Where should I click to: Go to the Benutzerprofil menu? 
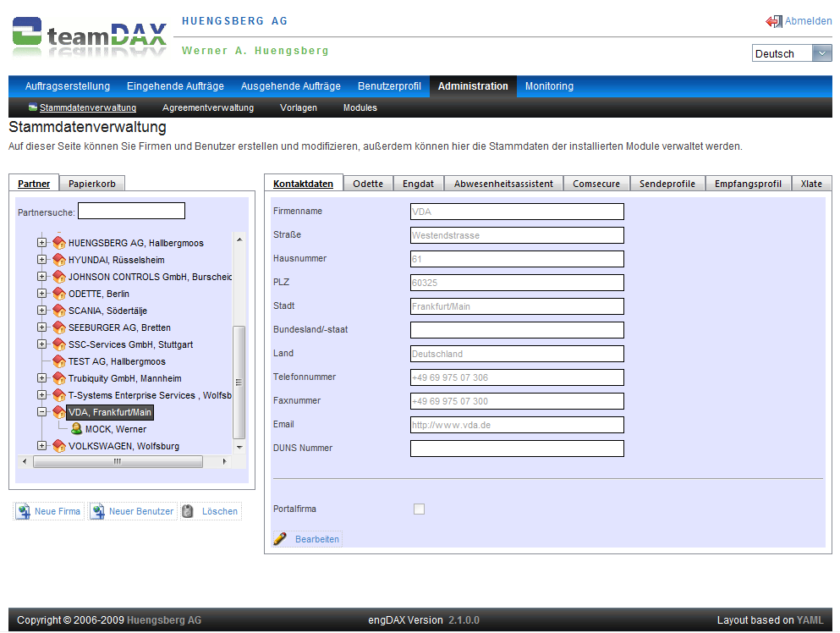tap(389, 86)
